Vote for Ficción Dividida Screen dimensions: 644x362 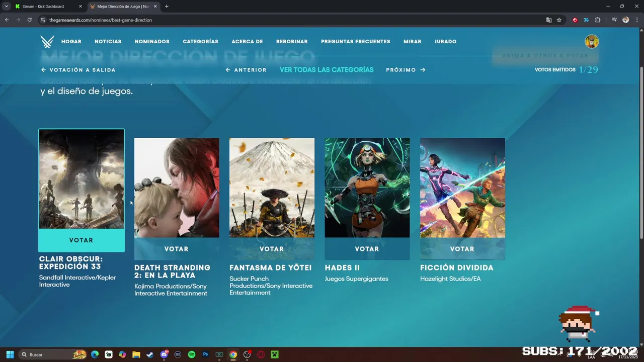coord(462,249)
